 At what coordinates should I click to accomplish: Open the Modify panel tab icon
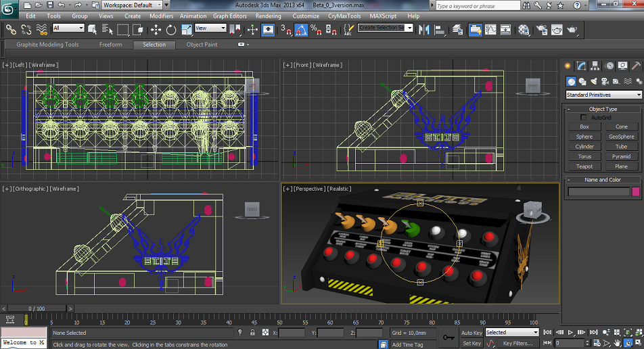(581, 66)
